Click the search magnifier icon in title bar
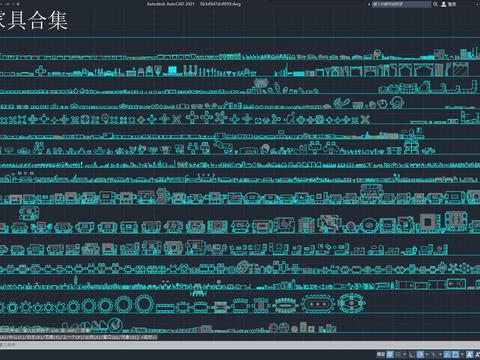Viewport: 480px width, 360px height. click(435, 4)
